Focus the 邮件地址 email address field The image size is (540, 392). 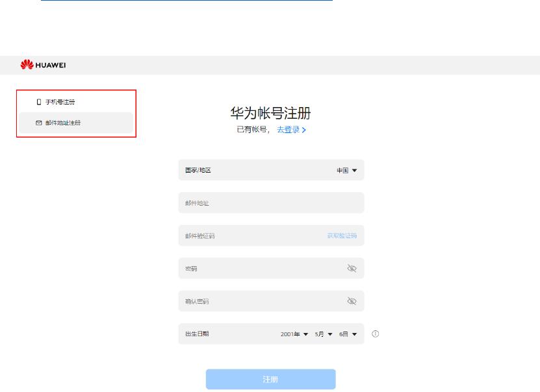click(x=271, y=203)
